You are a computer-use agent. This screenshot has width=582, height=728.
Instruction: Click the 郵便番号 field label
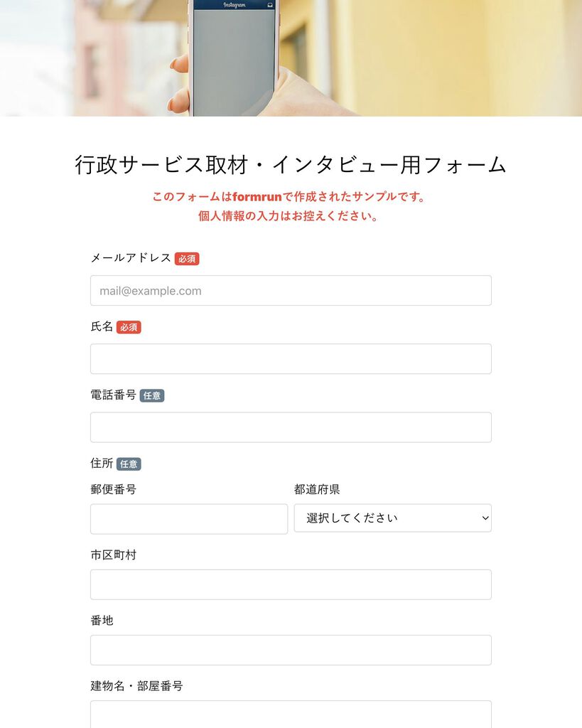tap(113, 489)
